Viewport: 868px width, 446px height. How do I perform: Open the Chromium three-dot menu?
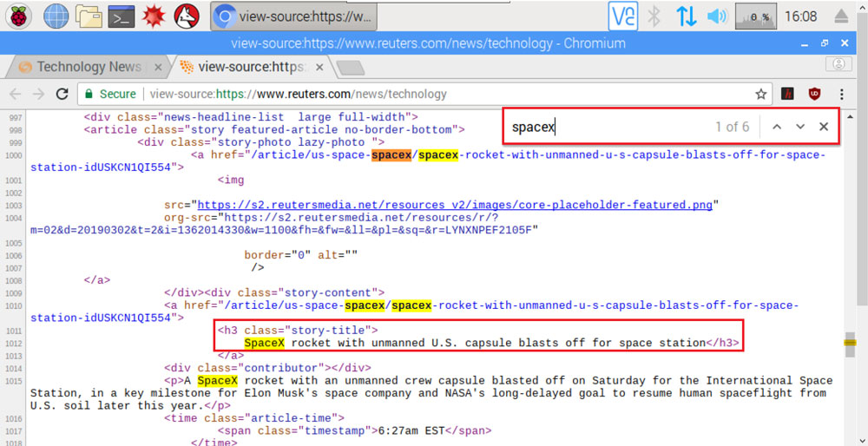[x=841, y=94]
